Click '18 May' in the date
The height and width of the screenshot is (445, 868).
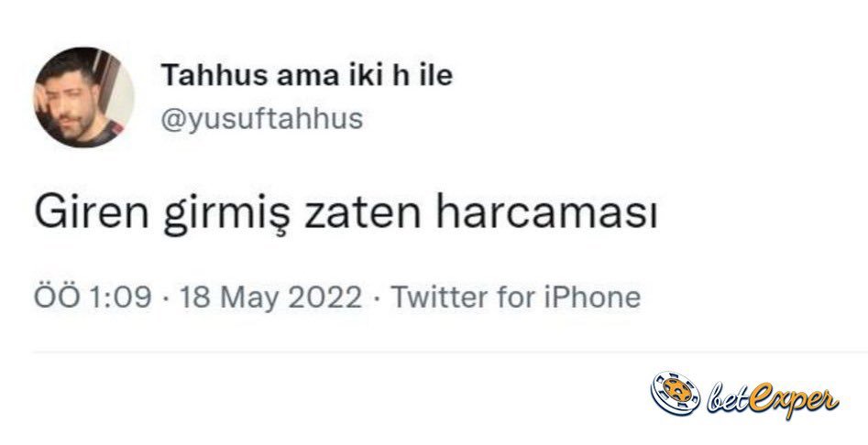[230, 298]
